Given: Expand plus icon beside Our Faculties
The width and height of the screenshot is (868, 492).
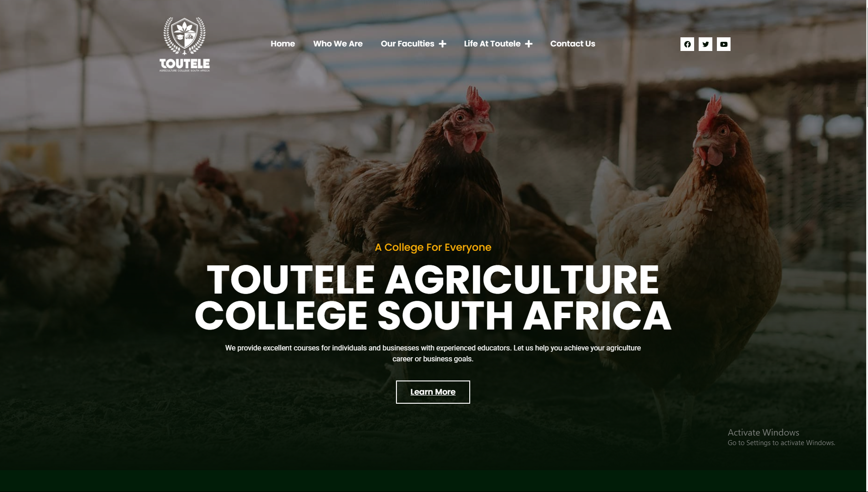Looking at the screenshot, I should click(x=442, y=44).
